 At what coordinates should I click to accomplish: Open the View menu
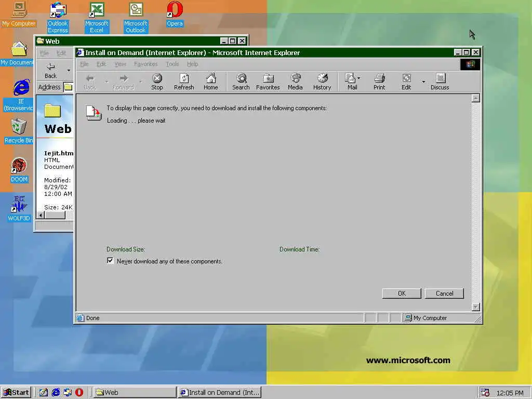click(x=120, y=64)
